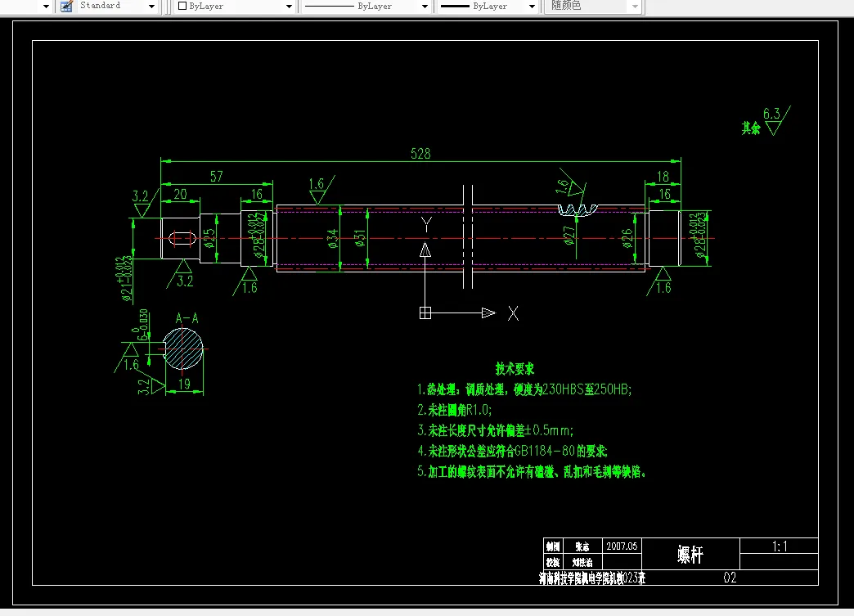Select the 1:1 scale cell
854x616 pixels.
tap(780, 546)
